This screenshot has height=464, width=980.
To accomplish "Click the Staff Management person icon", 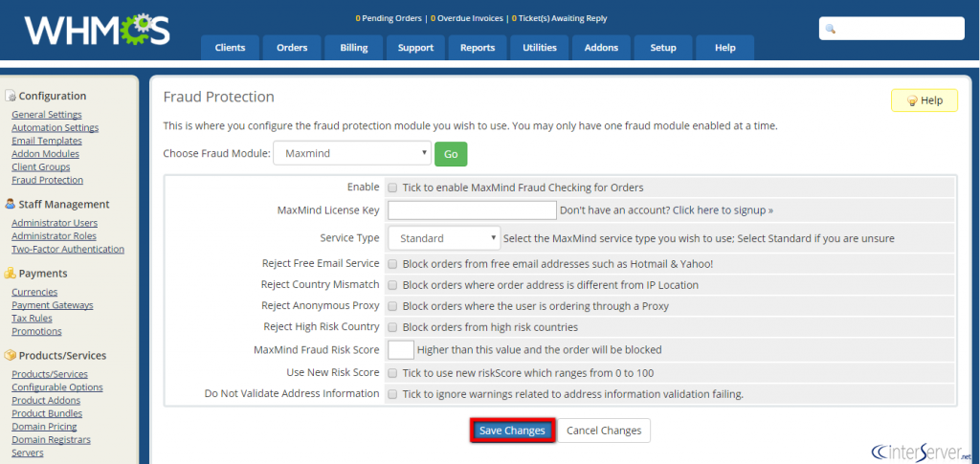I will [10, 204].
